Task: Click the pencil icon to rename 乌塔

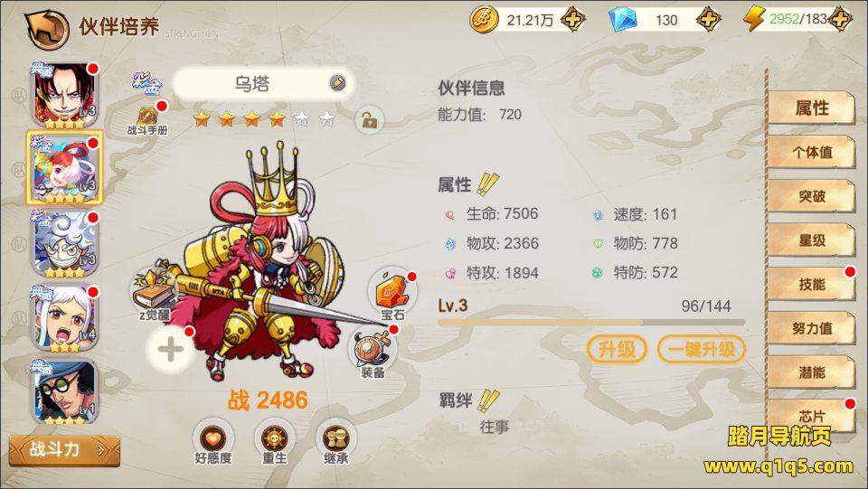Action: point(337,83)
